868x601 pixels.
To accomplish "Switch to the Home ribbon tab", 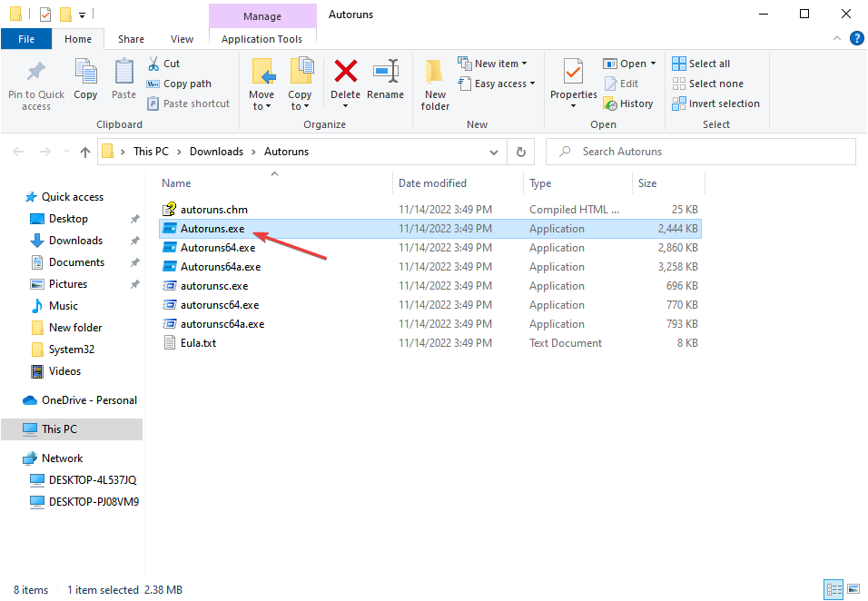I will tap(78, 39).
